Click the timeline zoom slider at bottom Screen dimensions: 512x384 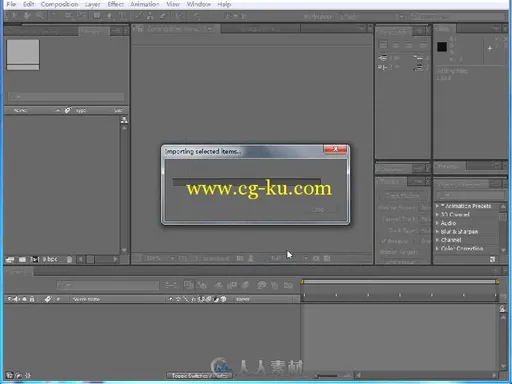(x=327, y=376)
